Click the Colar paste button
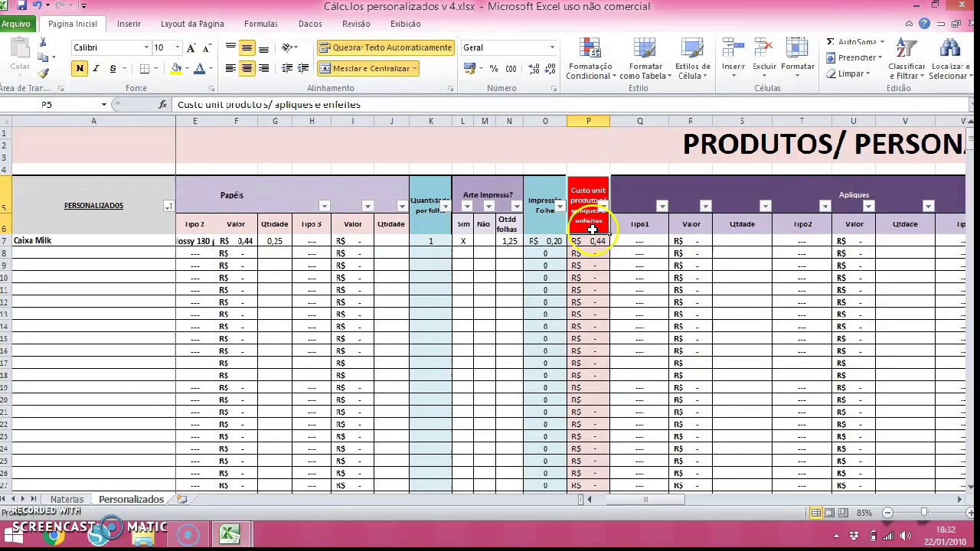Screen dimensions: 980x551 (19, 55)
